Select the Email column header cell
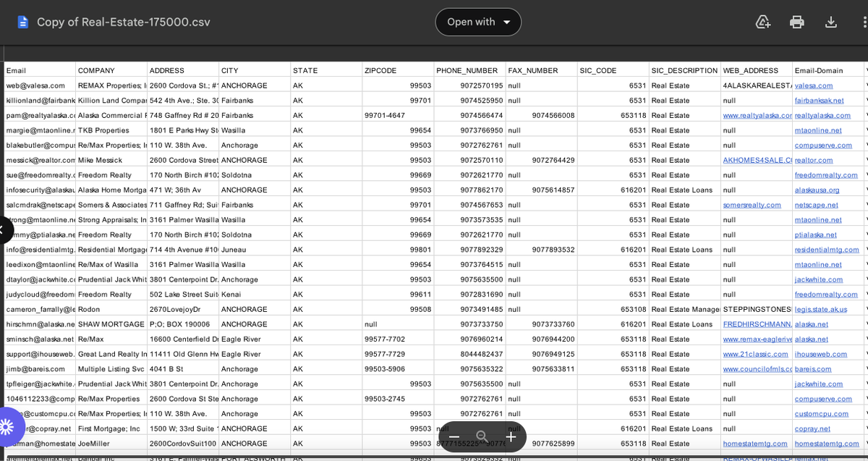This screenshot has height=461, width=868. (x=40, y=70)
